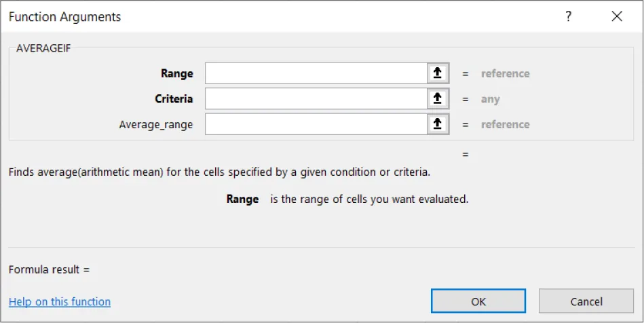Screen dimensions: 644x323
Task: Close the Function Arguments dialog
Action: [617, 17]
